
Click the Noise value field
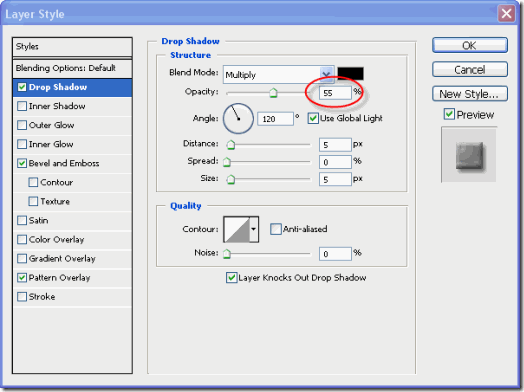coord(335,254)
